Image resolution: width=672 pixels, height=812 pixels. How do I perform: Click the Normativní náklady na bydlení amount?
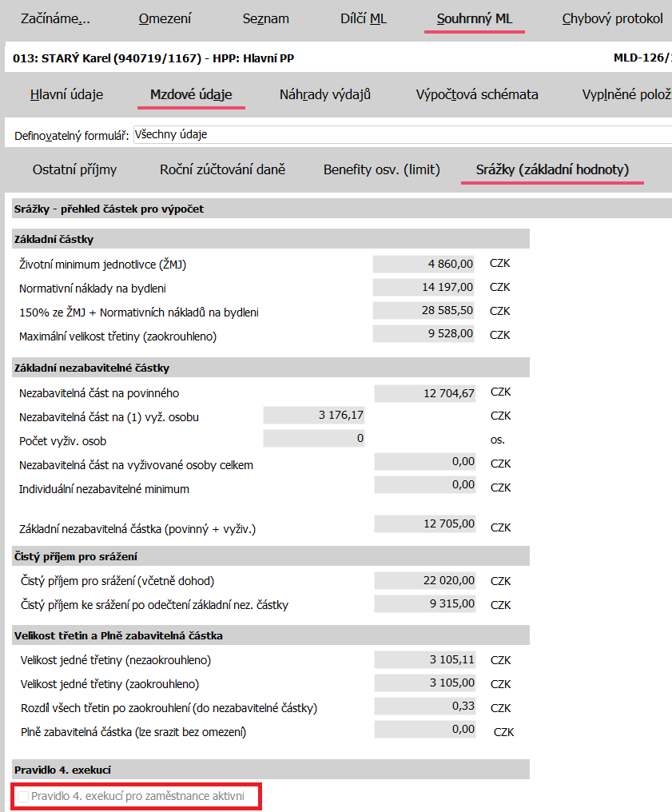point(424,288)
